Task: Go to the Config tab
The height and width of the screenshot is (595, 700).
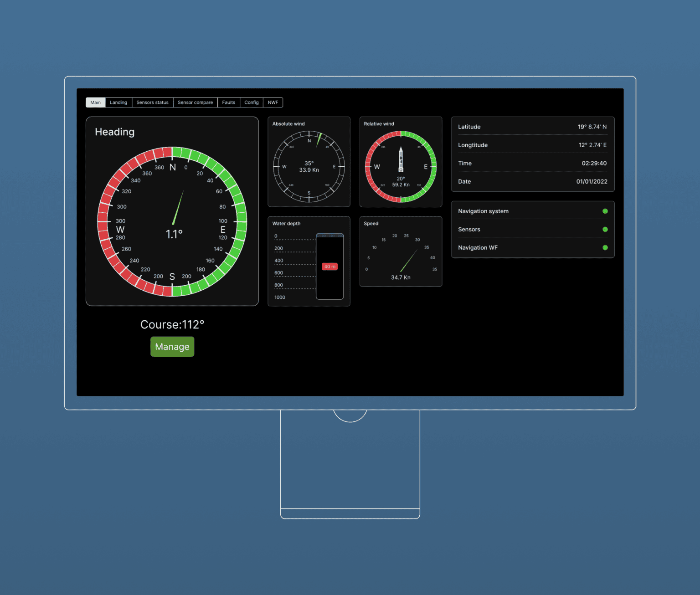Action: 252,103
